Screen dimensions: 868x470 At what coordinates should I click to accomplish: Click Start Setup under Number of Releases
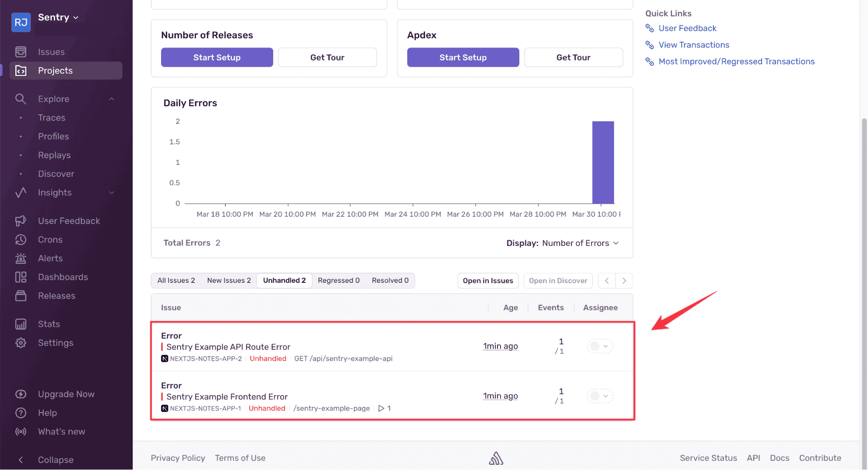217,57
